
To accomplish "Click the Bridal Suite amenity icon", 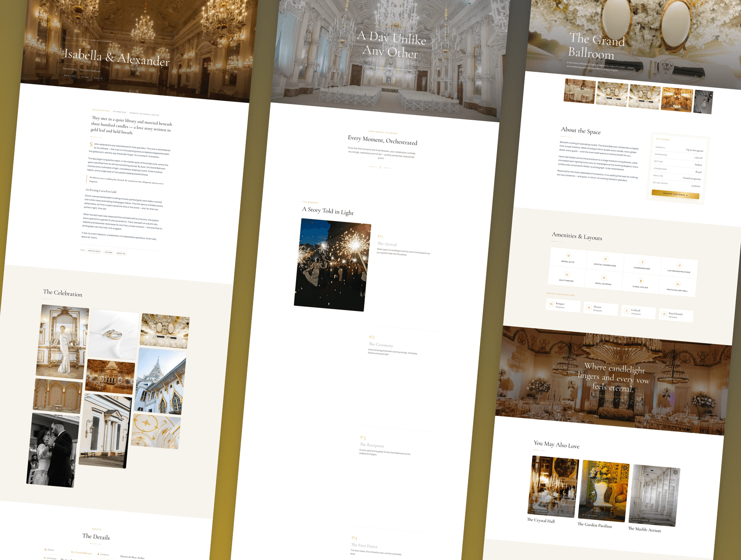I will pos(569,256).
